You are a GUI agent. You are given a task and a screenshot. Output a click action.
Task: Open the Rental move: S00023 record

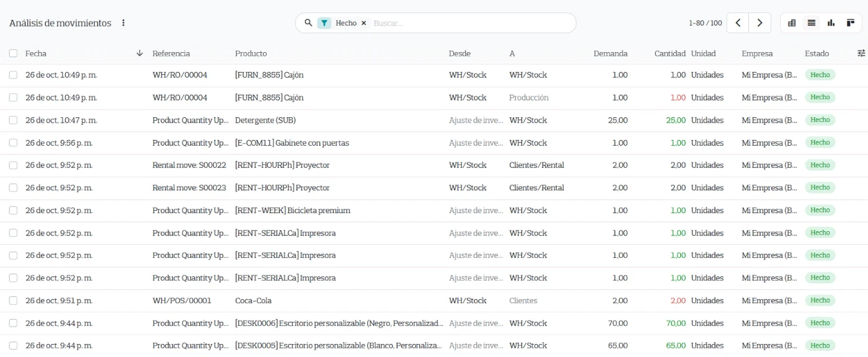[x=189, y=188]
